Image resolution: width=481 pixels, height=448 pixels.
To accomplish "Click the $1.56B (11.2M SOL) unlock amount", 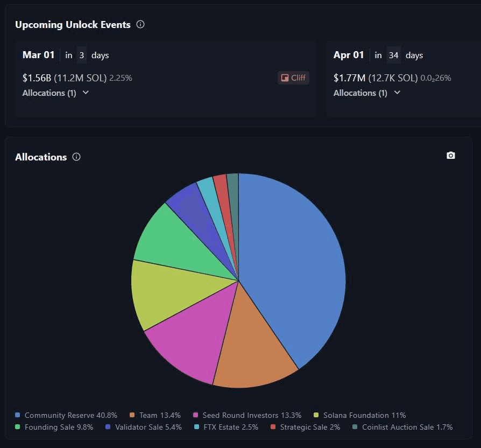I will [65, 78].
